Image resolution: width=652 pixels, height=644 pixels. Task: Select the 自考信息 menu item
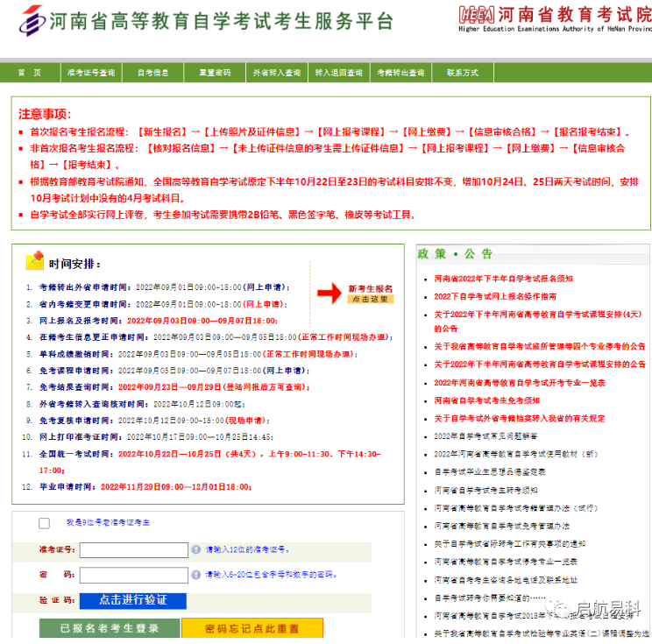(153, 73)
